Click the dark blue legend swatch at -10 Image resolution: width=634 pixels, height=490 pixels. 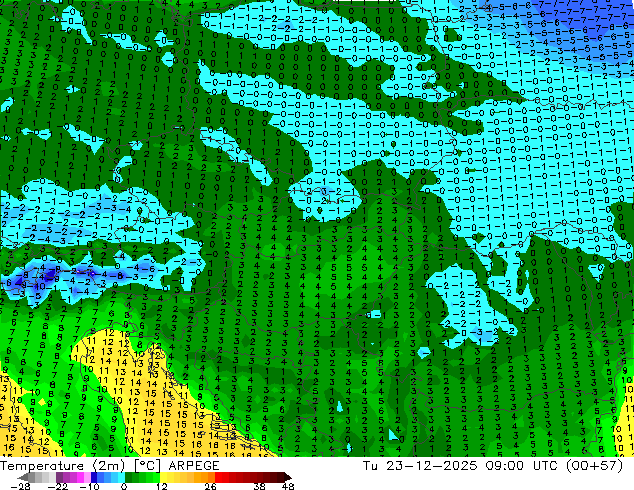tap(94, 477)
